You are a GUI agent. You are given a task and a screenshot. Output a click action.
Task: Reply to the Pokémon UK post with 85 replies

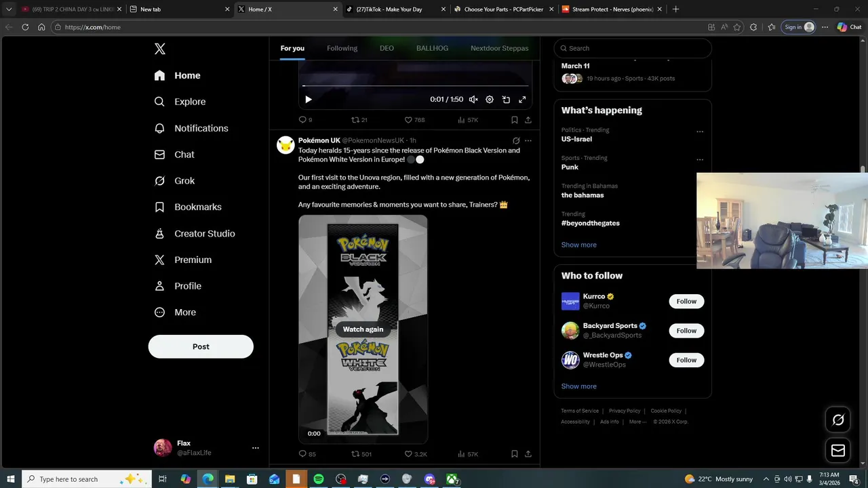pos(307,454)
